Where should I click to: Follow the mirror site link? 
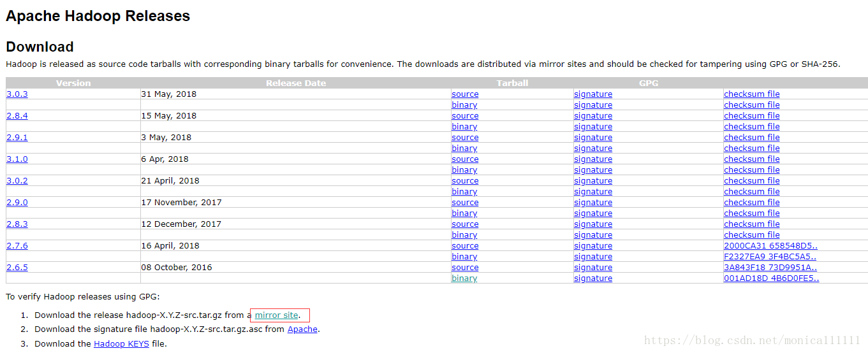(276, 315)
